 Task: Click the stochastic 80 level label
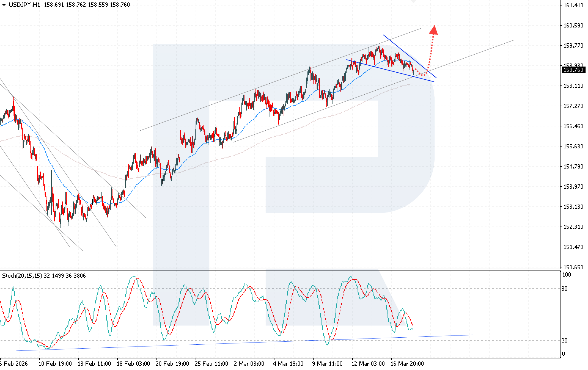[564, 289]
